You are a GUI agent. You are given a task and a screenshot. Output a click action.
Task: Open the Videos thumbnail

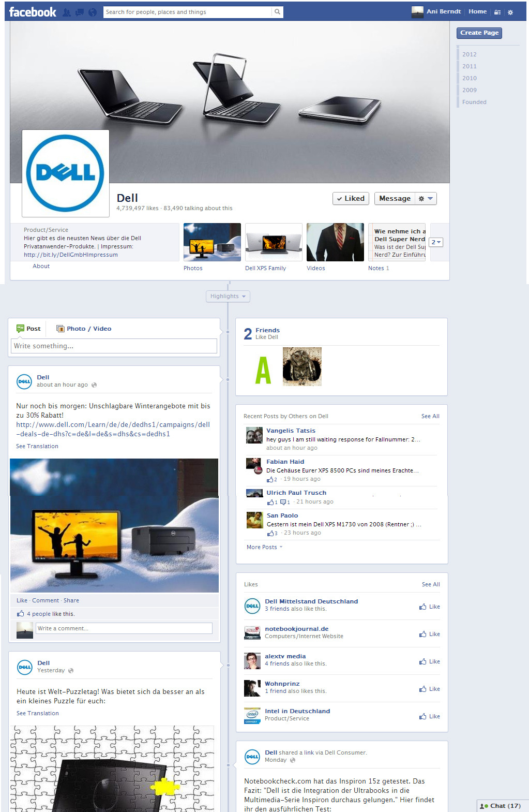click(x=335, y=242)
